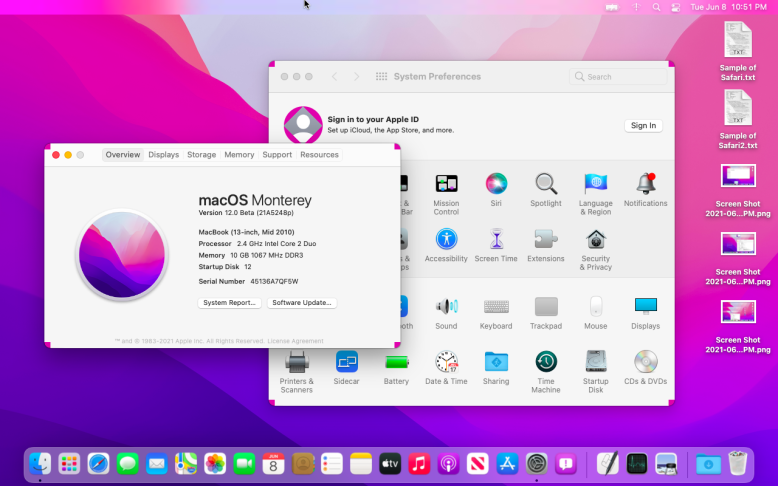Image resolution: width=778 pixels, height=486 pixels.
Task: Open Apple TV from the Dock
Action: [x=390, y=464]
